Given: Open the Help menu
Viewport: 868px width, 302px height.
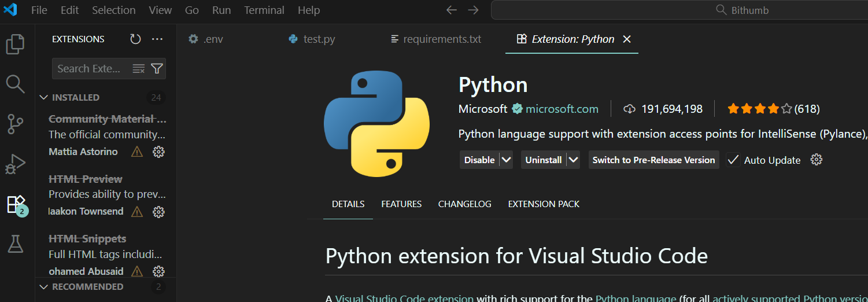Looking at the screenshot, I should (x=309, y=10).
